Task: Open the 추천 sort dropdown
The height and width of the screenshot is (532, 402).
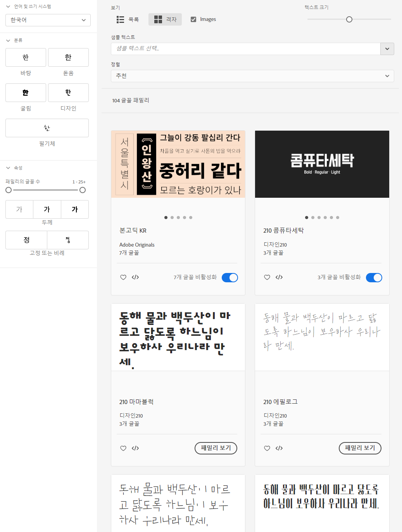Action: click(252, 76)
